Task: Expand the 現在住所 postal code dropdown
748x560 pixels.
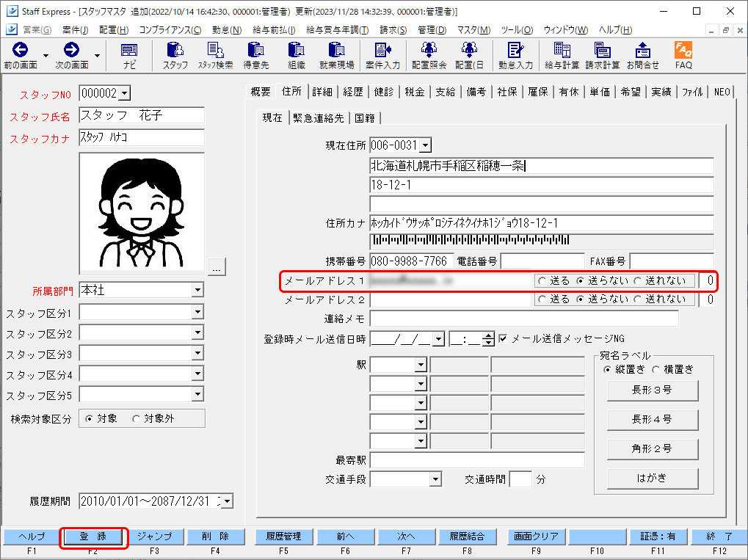Action: (426, 145)
